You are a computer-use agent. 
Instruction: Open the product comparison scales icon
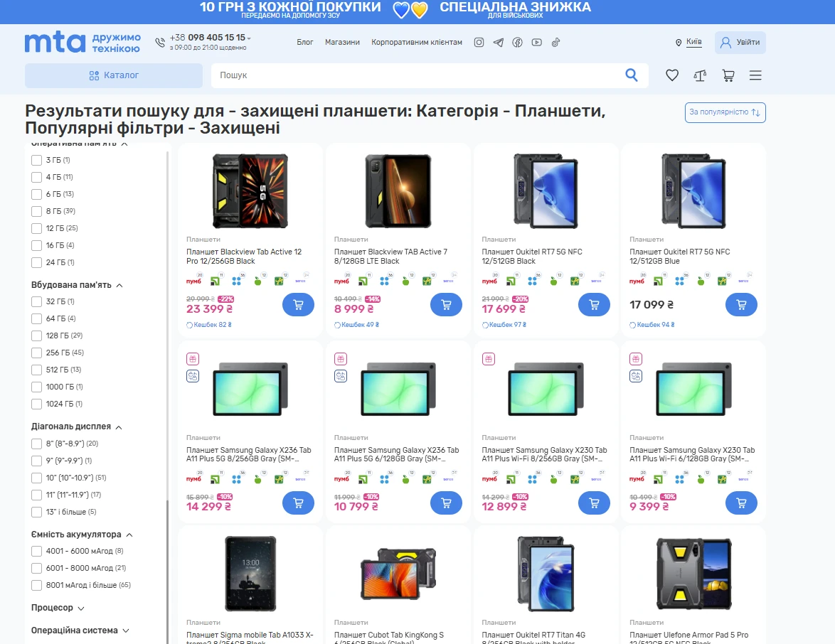click(x=700, y=75)
